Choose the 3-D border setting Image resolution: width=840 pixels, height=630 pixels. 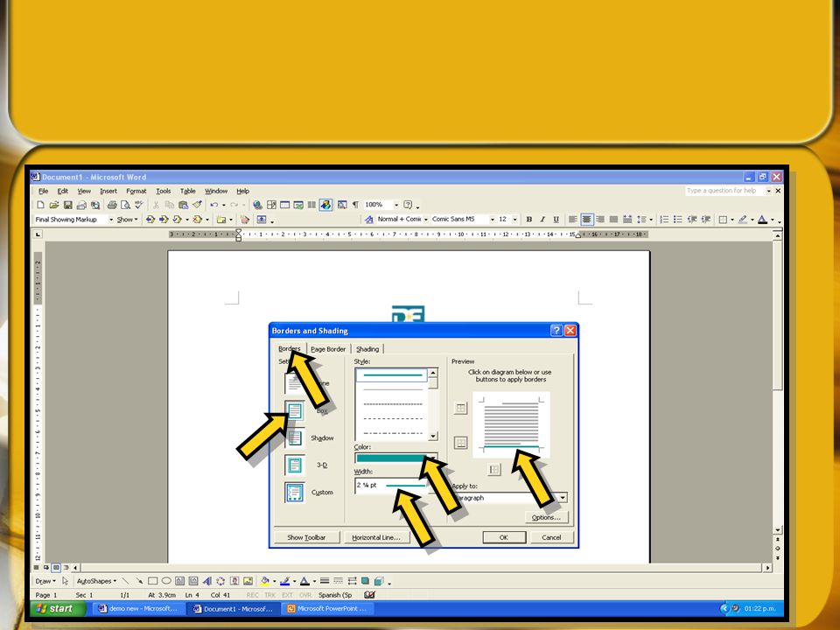(294, 465)
